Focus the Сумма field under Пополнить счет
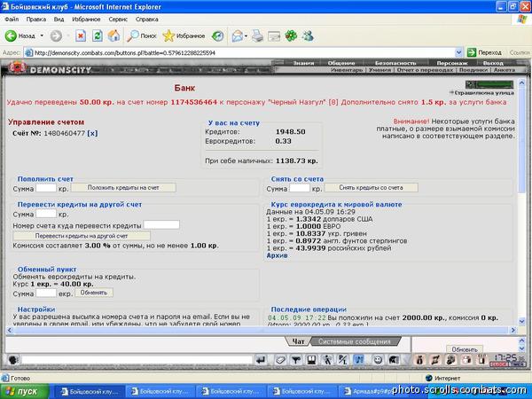532x399 pixels. [x=46, y=188]
